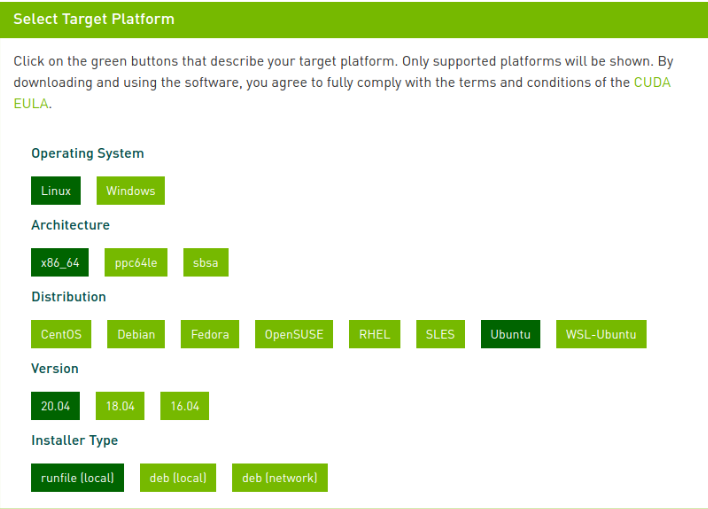This screenshot has width=708, height=509.
Task: Click the Installer Type section label
Action: point(75,440)
